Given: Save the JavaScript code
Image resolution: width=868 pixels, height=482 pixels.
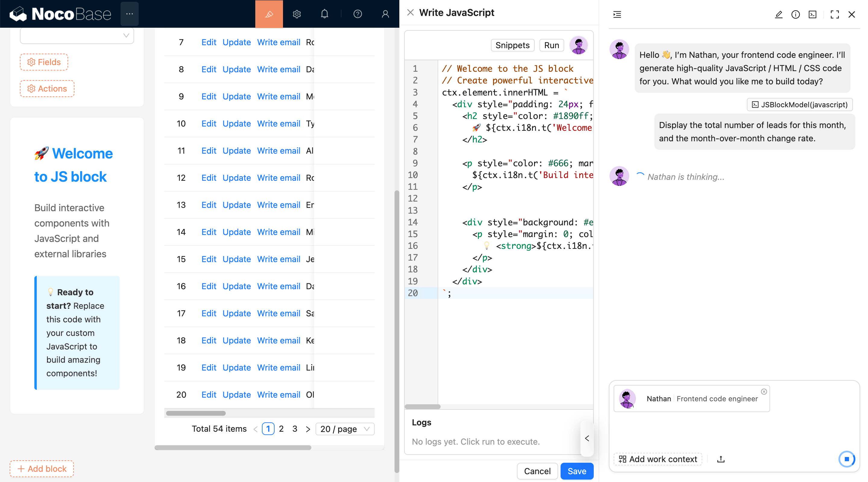Looking at the screenshot, I should point(577,471).
